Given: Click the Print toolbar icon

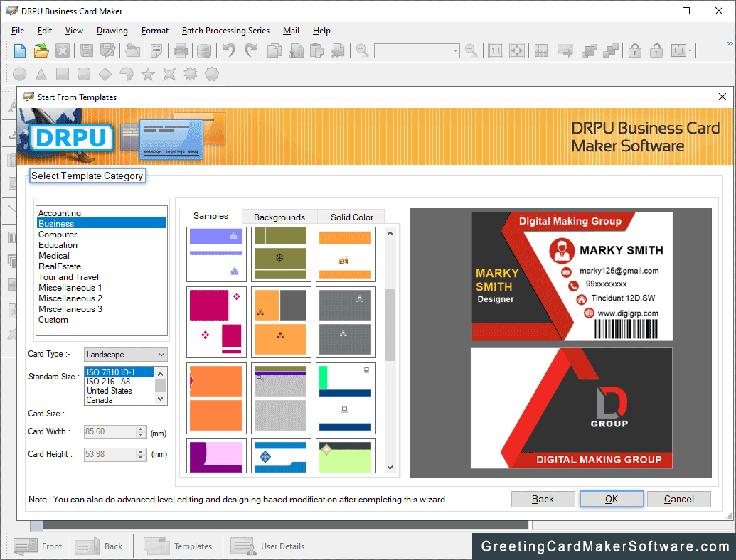Looking at the screenshot, I should pyautogui.click(x=180, y=50).
